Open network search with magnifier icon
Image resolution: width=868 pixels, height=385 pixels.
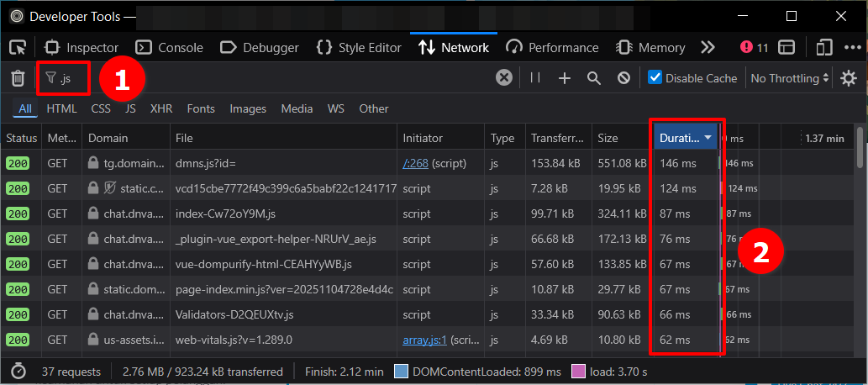point(594,79)
